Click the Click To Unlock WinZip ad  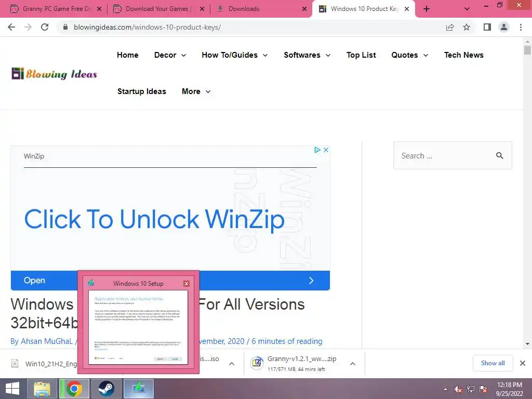coord(154,219)
